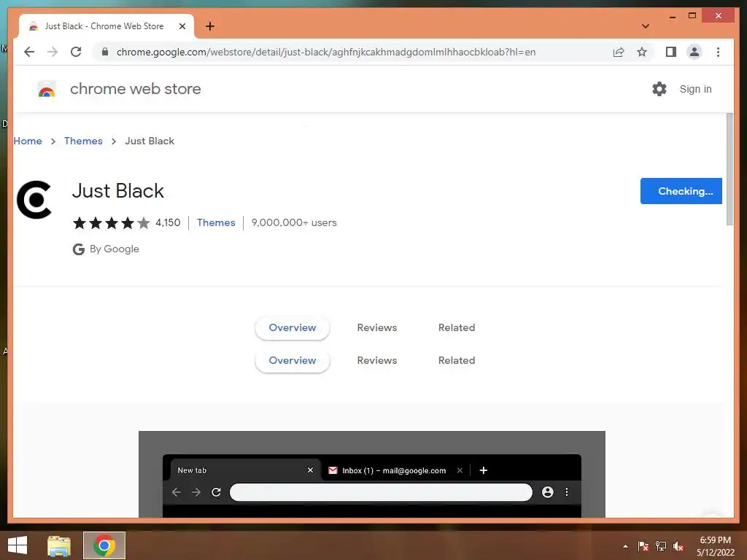This screenshot has height=560, width=747.
Task: Click the muted volume tray icon
Action: point(678,546)
